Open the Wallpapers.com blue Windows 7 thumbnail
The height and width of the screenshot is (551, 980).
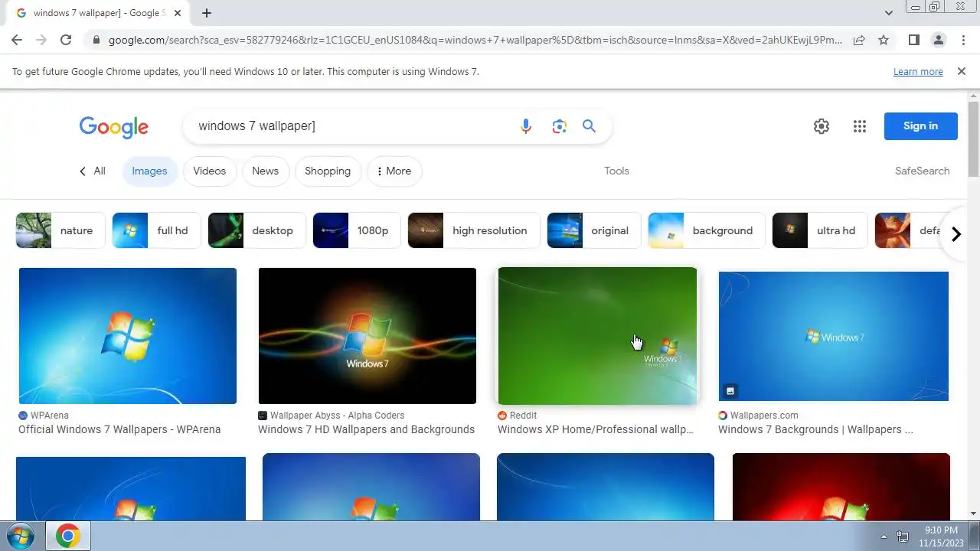coord(834,336)
